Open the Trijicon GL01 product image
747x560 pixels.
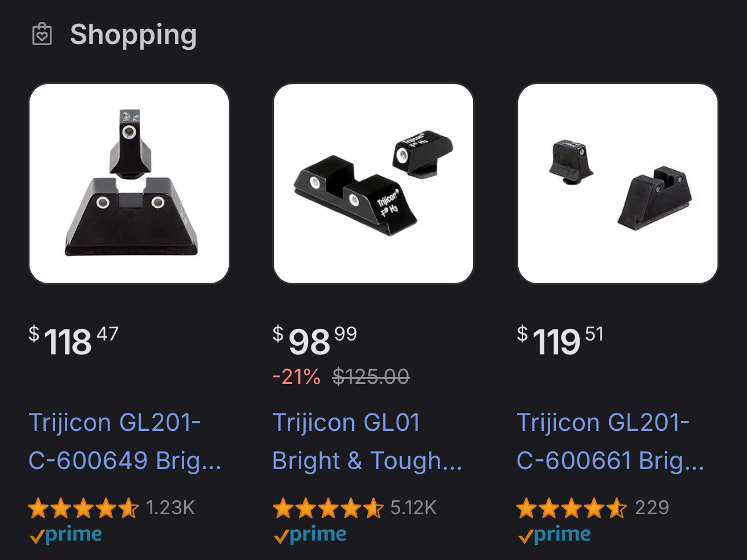373,184
